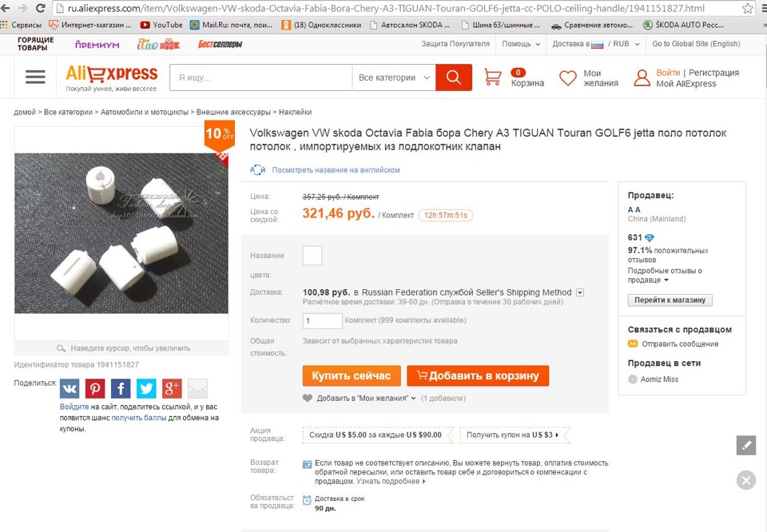This screenshot has width=767, height=532.
Task: Bookmark this page with the star icon
Action: tap(748, 9)
